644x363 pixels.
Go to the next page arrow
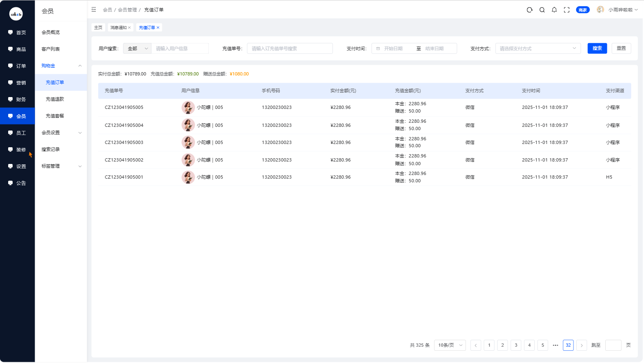(582, 345)
